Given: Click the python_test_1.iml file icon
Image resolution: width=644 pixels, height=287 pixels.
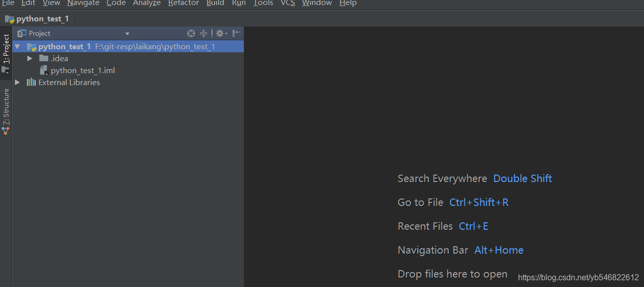Looking at the screenshot, I should coord(44,70).
